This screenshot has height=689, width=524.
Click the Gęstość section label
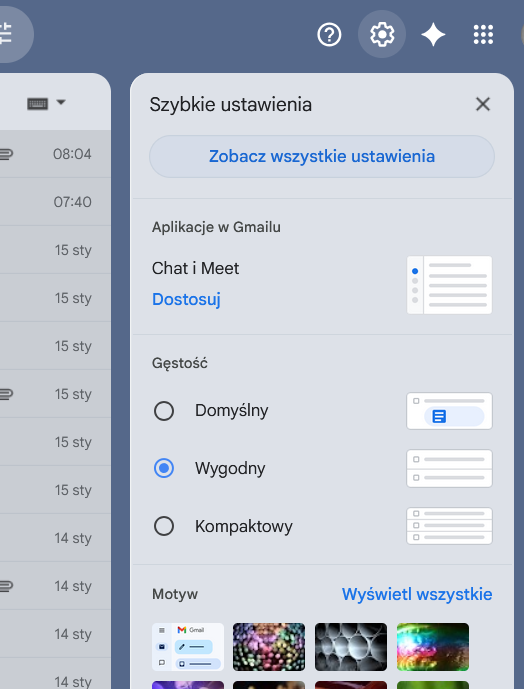click(x=180, y=363)
